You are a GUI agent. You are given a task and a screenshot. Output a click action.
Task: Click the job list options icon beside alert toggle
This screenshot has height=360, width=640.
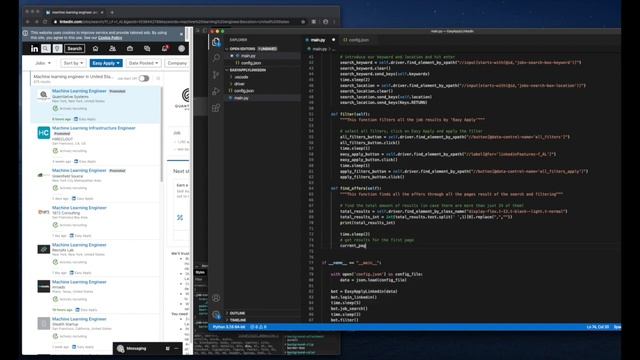pos(158,78)
